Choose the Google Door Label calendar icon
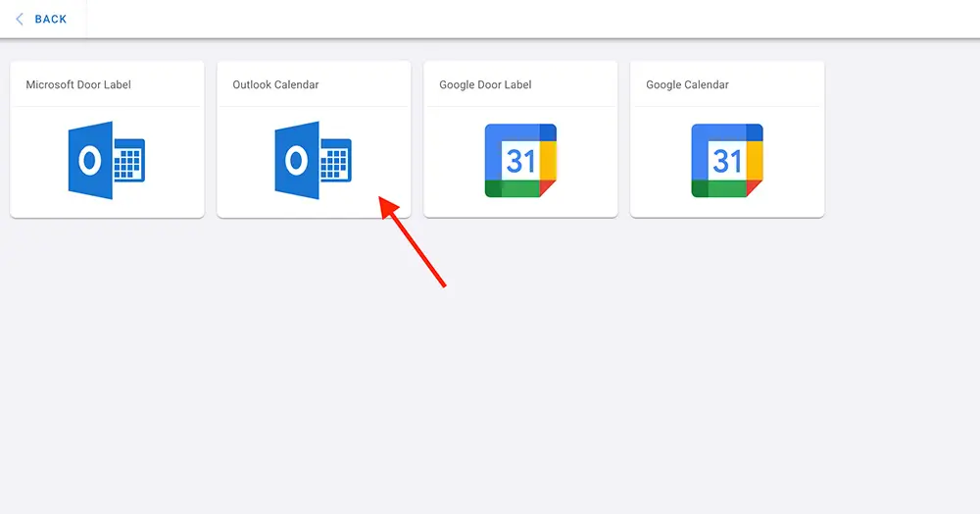Viewport: 980px width, 514px height. pos(520,161)
